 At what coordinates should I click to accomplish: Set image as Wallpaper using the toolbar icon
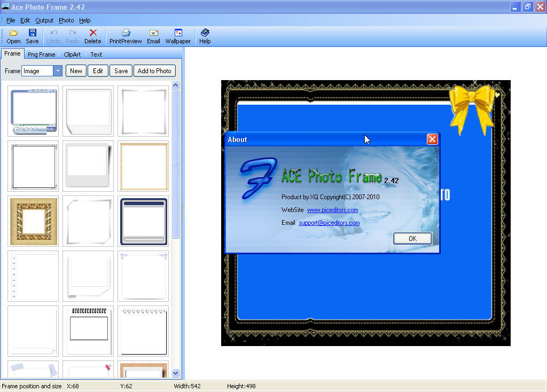point(178,36)
